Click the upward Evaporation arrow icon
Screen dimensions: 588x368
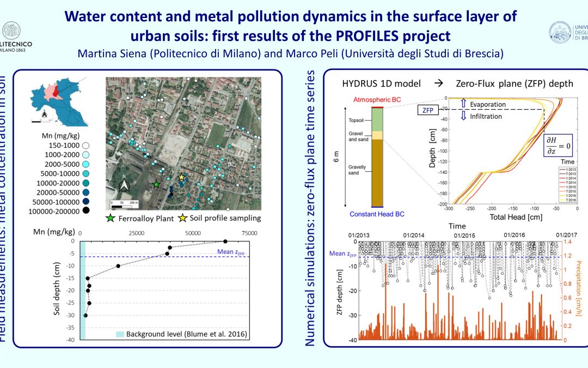coord(463,104)
